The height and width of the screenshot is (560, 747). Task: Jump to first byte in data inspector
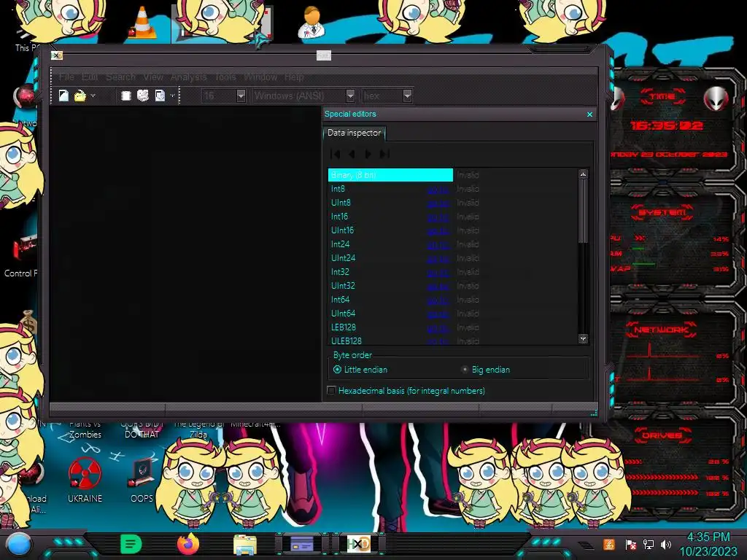[336, 154]
